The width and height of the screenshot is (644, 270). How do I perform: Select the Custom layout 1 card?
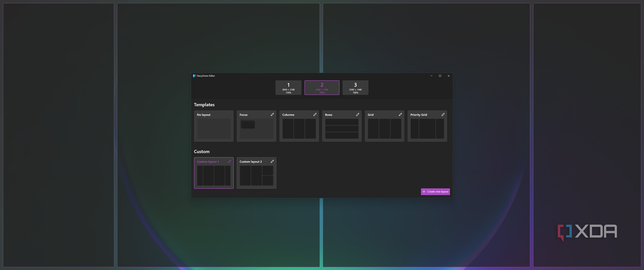214,173
